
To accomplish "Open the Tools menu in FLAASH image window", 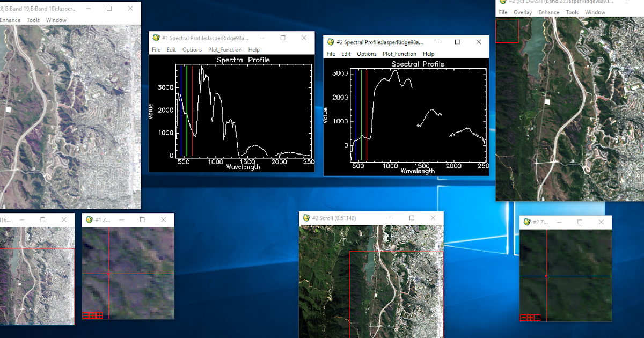I will point(572,12).
